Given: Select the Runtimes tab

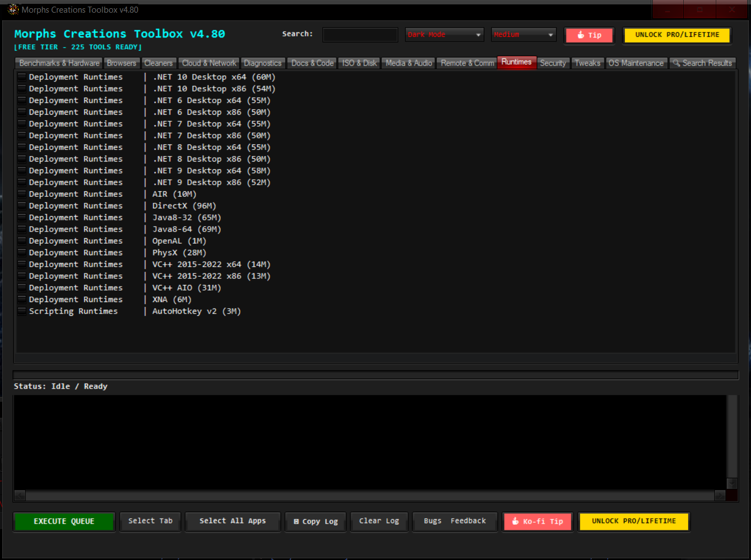Looking at the screenshot, I should [517, 62].
